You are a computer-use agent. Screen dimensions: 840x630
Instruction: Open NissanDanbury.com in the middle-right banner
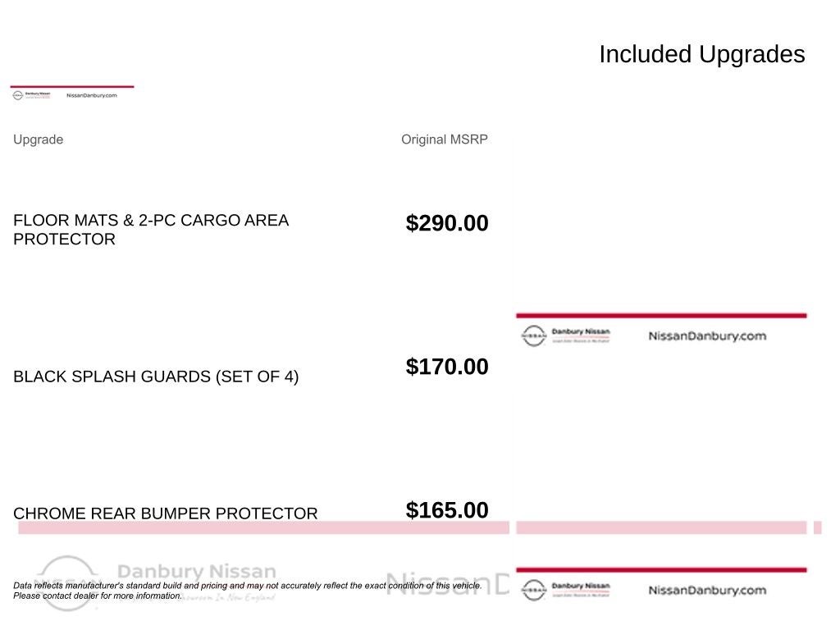pyautogui.click(x=706, y=336)
